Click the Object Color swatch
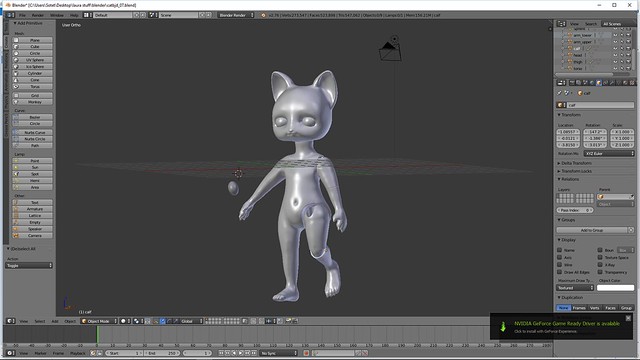Screen dimensions: 640x360 tap(616, 288)
